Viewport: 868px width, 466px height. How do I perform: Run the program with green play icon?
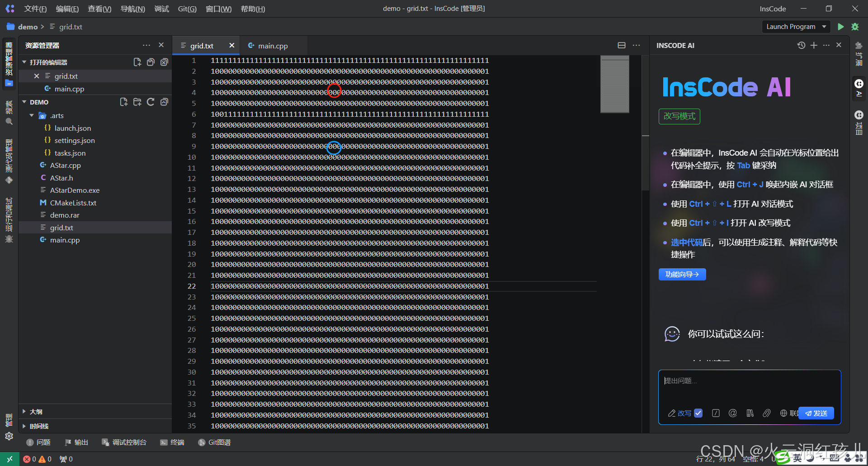(840, 27)
